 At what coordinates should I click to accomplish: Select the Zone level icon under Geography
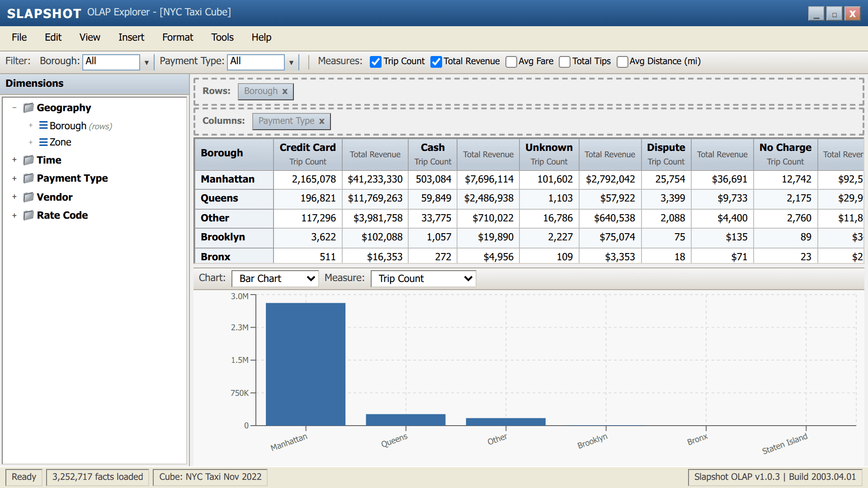pyautogui.click(x=43, y=142)
